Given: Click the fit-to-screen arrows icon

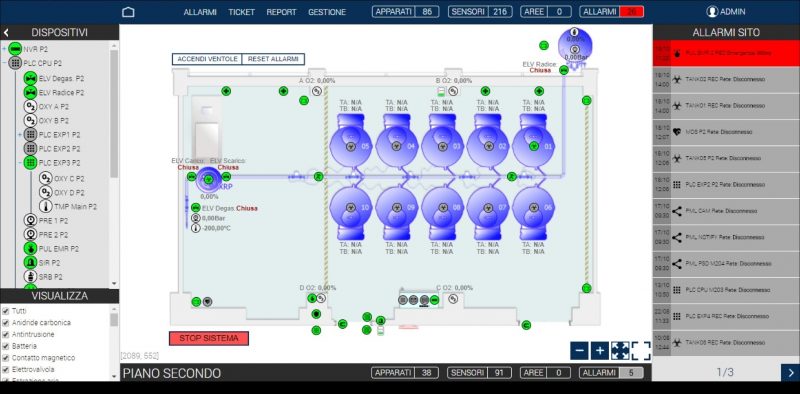Looking at the screenshot, I should tap(620, 351).
